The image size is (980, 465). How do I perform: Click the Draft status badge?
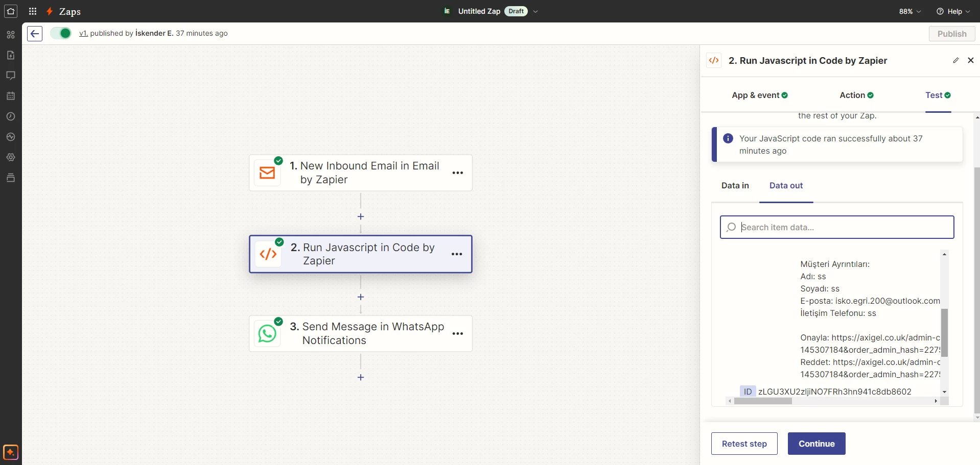(x=516, y=11)
